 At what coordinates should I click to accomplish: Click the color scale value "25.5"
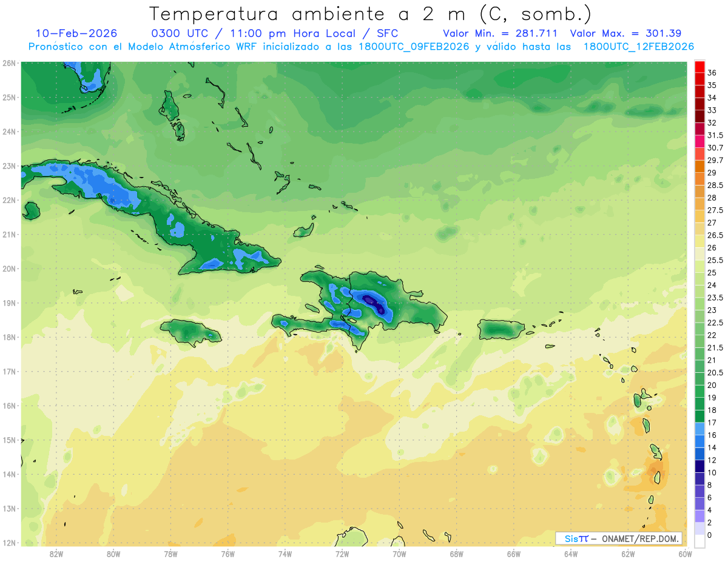(x=715, y=260)
